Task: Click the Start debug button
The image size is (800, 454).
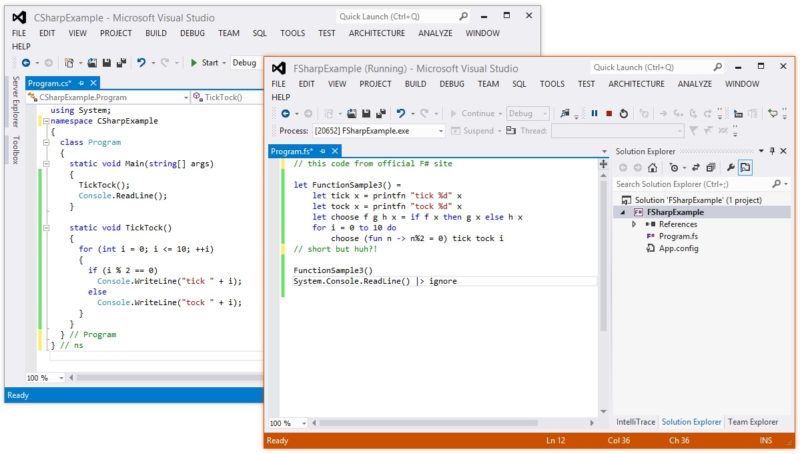Action: (x=204, y=62)
